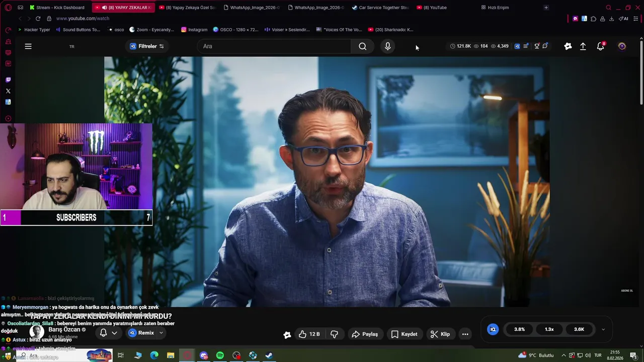This screenshot has height=362, width=644.
Task: Open File Explorer from the taskbar
Action: pos(171,355)
